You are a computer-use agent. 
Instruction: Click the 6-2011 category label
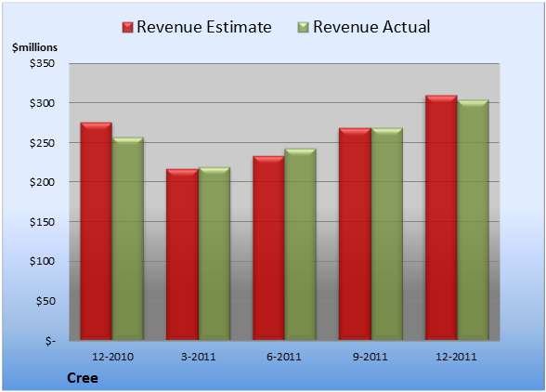(x=284, y=357)
